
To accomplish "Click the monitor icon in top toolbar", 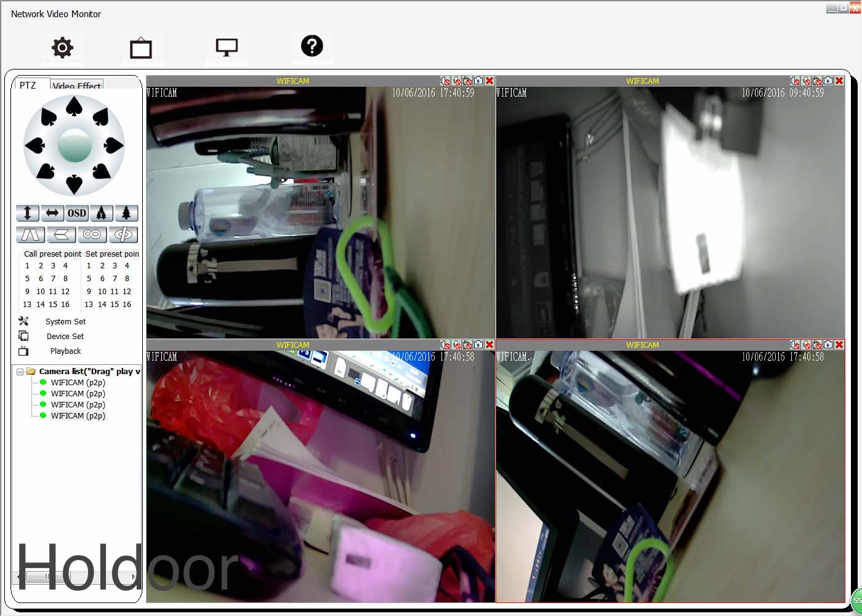I will (x=227, y=47).
